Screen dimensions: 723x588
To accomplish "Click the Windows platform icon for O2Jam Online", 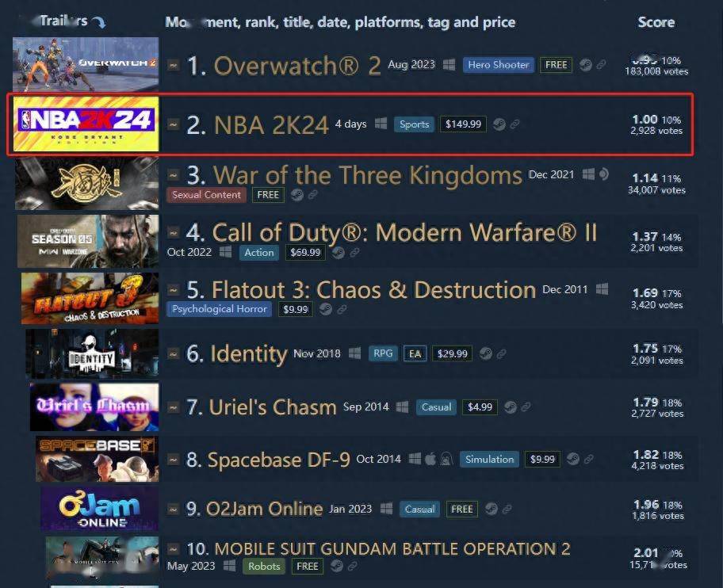I will [386, 509].
